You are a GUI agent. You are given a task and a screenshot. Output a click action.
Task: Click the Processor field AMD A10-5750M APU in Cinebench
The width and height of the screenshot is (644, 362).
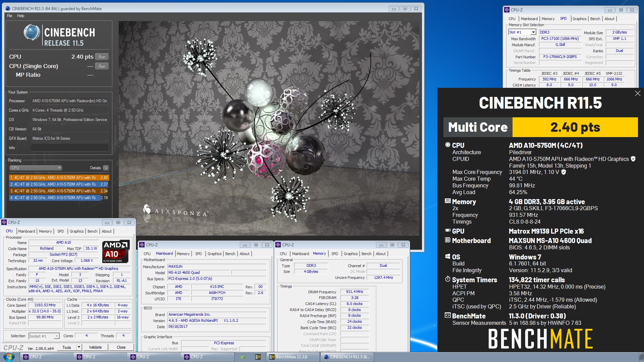[x=70, y=101]
